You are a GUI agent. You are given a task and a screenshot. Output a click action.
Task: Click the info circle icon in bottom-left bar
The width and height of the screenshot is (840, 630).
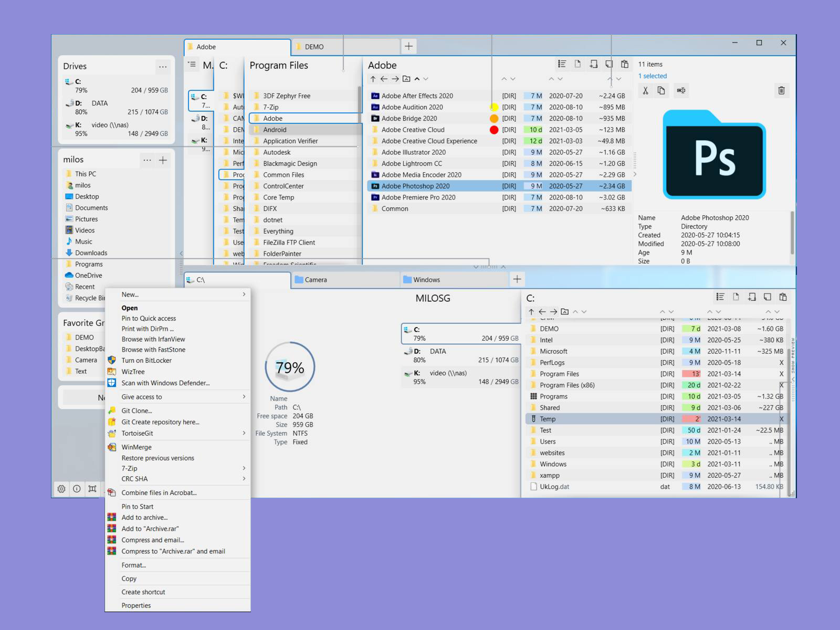77,489
